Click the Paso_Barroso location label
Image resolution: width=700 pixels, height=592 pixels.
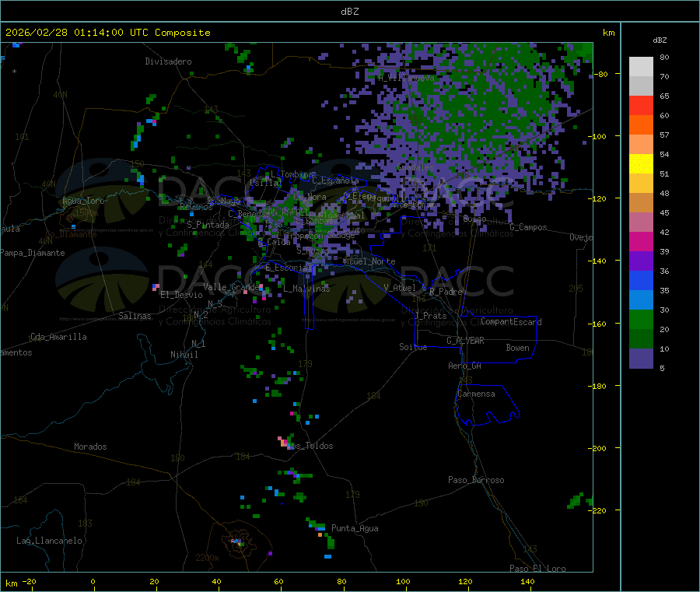tap(476, 480)
